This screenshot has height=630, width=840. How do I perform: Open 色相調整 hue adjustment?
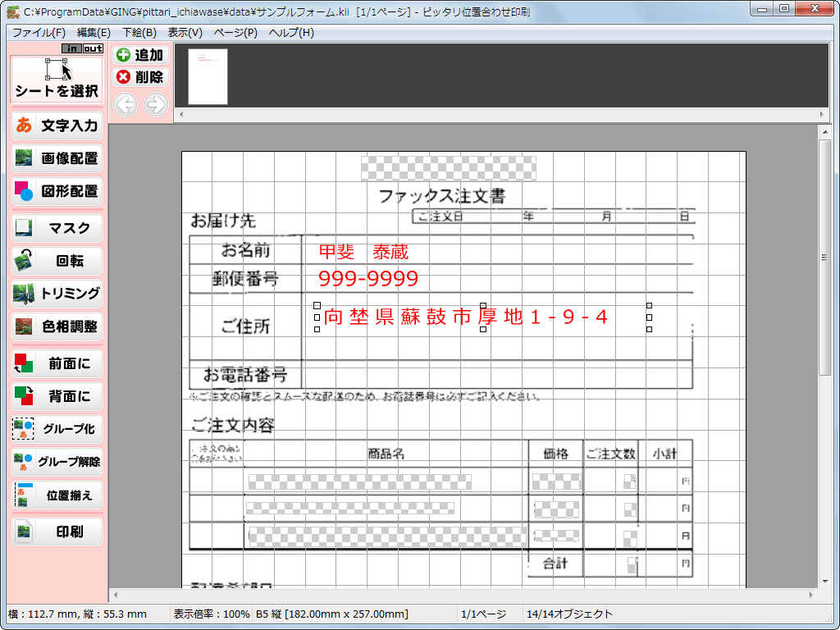click(57, 326)
